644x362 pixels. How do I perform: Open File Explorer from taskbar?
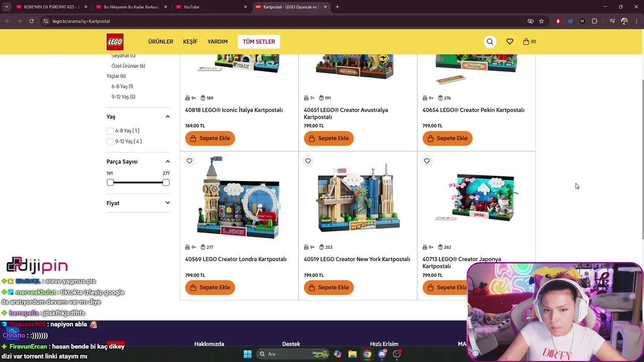click(352, 354)
